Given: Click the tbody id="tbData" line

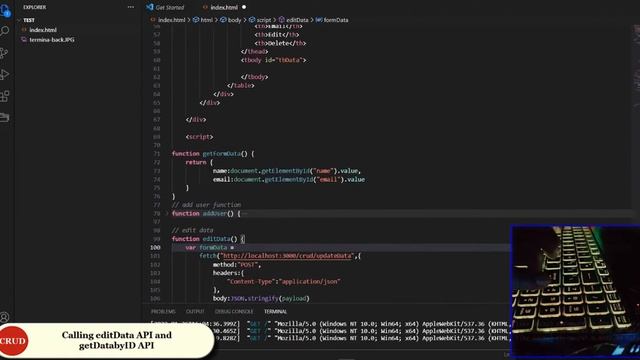Looking at the screenshot, I should click(273, 60).
